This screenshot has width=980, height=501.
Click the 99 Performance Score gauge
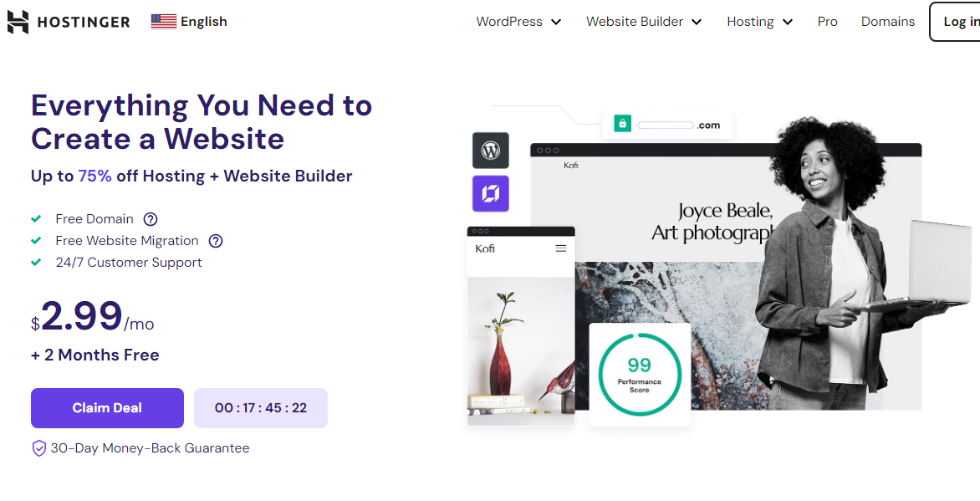point(640,373)
